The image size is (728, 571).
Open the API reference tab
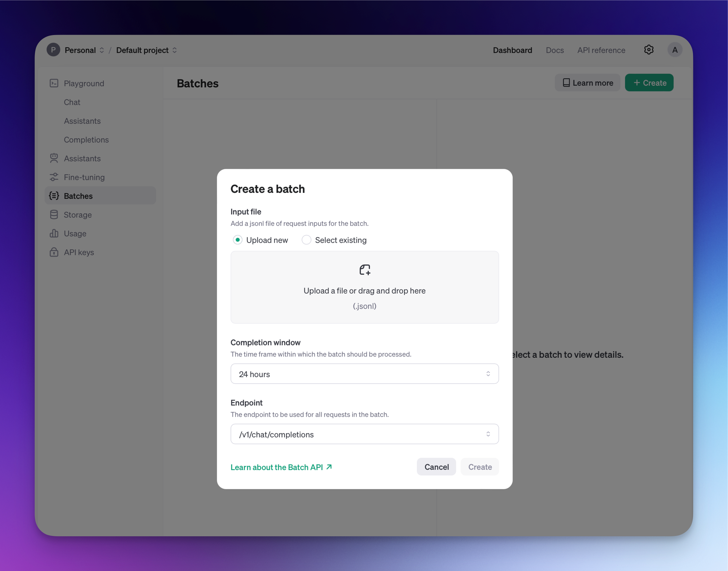(x=601, y=50)
